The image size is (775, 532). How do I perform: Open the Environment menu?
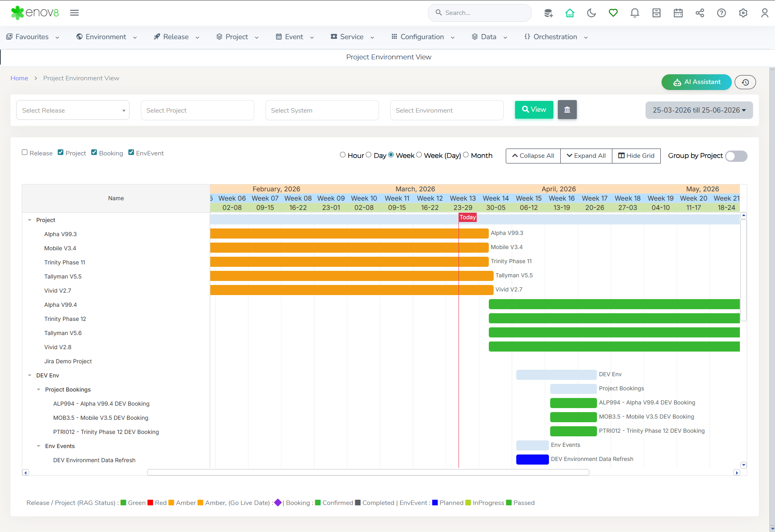[106, 37]
